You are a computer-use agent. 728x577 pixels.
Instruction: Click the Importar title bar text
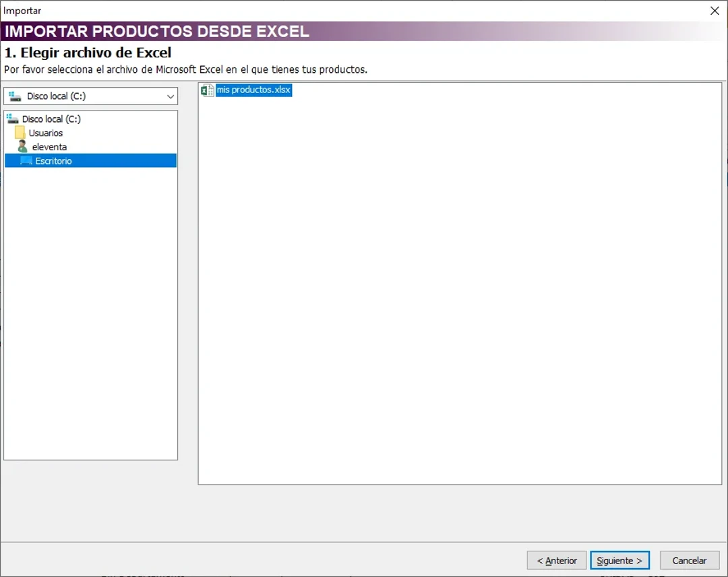click(x=22, y=10)
